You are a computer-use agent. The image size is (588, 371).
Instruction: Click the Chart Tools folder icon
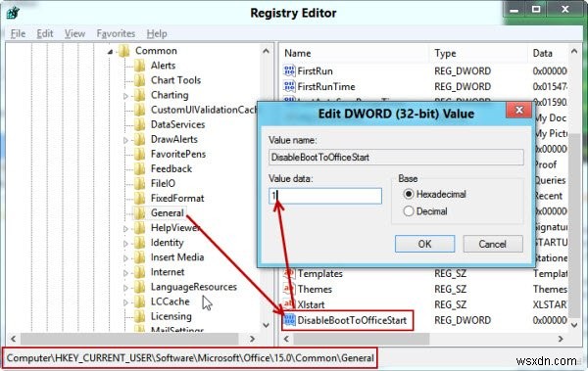[x=139, y=80]
